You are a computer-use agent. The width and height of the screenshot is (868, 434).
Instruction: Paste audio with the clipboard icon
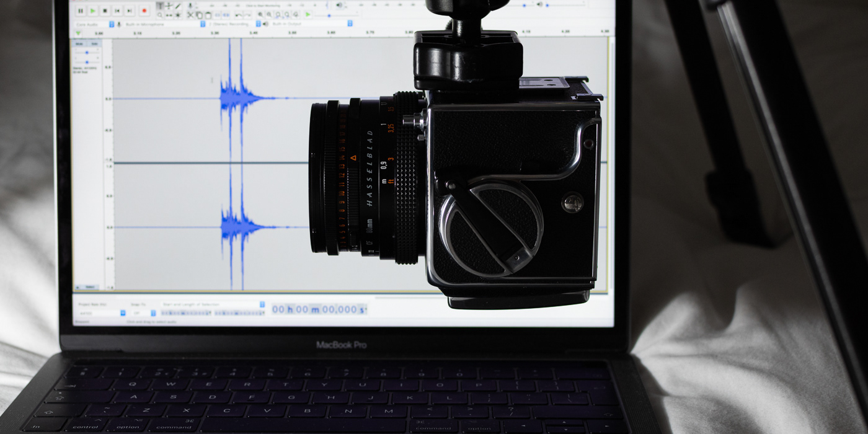point(208,15)
